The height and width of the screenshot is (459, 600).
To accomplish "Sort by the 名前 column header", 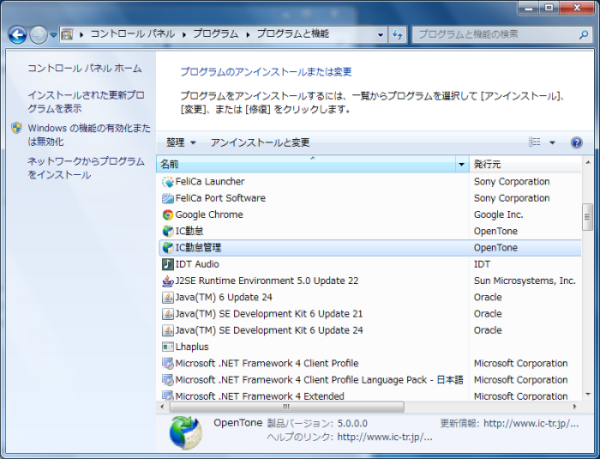I will tap(306, 164).
